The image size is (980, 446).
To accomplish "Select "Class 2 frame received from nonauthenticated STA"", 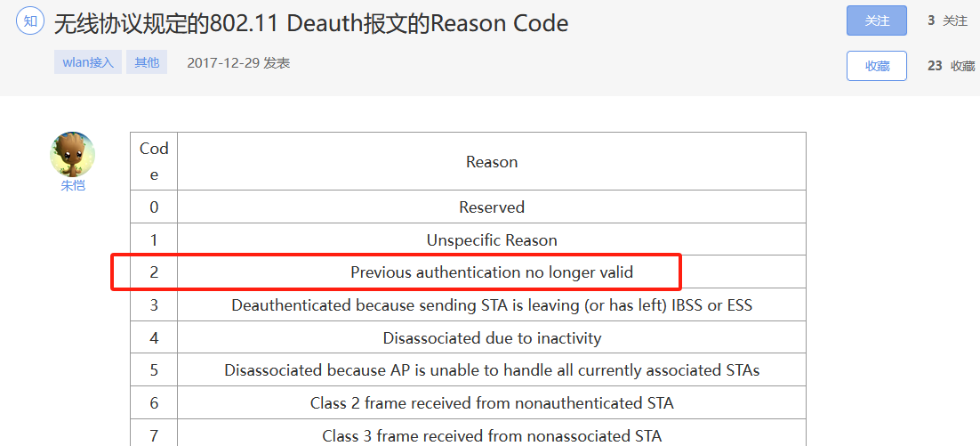I will (x=492, y=403).
